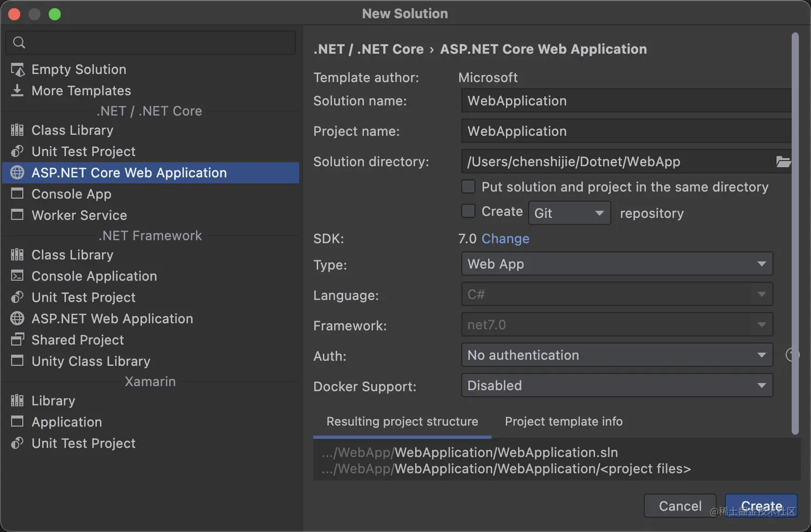This screenshot has width=811, height=532.
Task: Enable solution and project in same directory
Action: tap(468, 187)
